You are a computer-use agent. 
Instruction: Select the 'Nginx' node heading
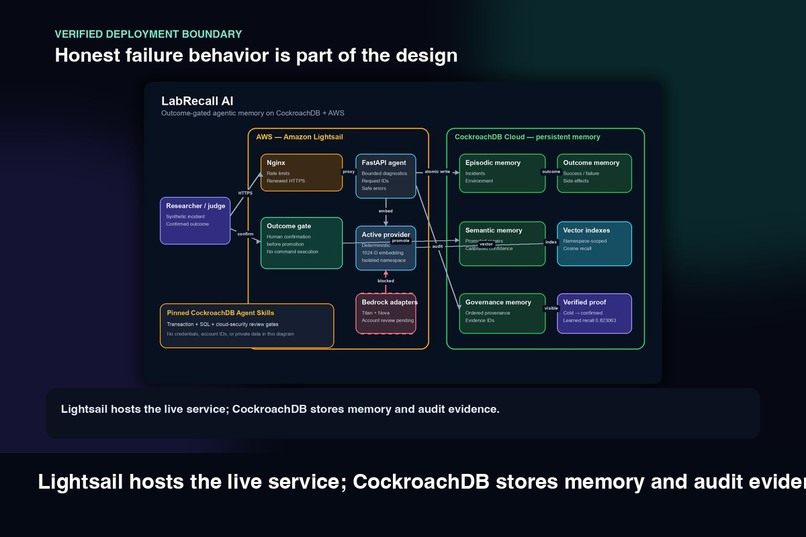(276, 162)
